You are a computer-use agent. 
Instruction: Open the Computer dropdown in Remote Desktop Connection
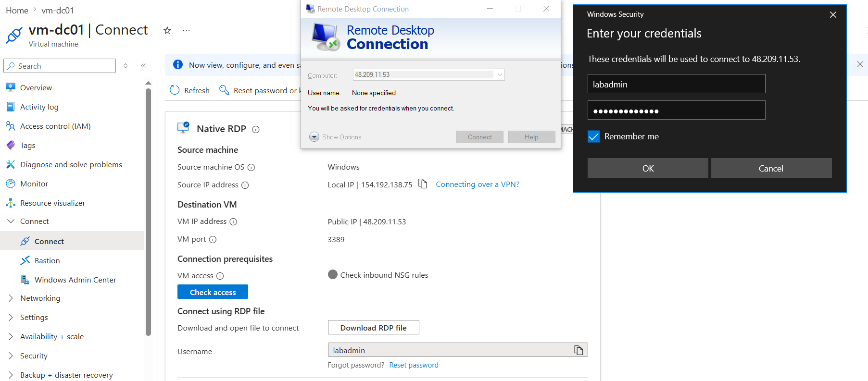[x=500, y=74]
